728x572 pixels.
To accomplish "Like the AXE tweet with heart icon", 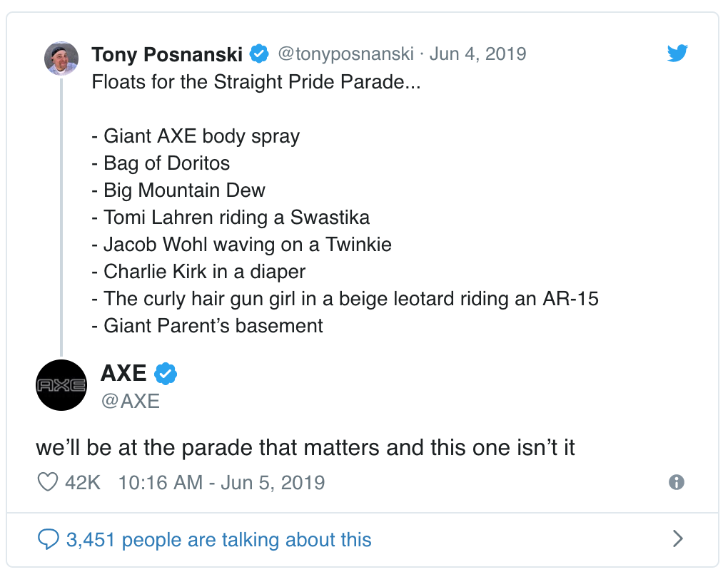I will (47, 482).
